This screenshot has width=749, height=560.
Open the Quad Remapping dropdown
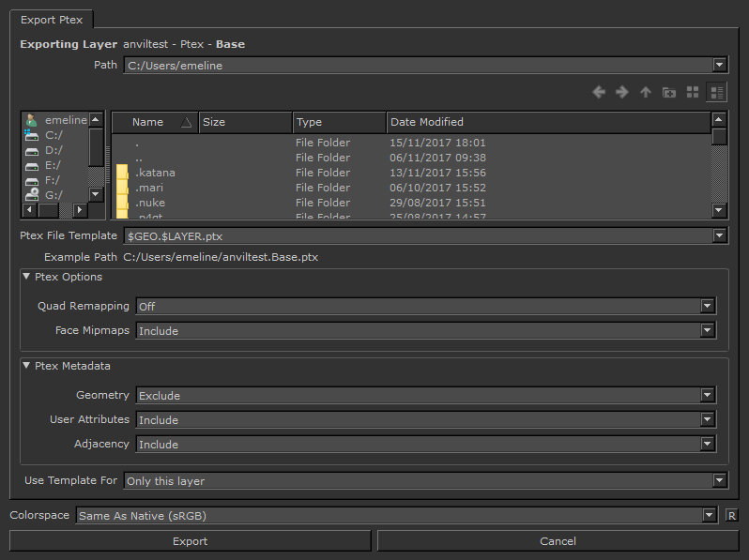tap(425, 306)
